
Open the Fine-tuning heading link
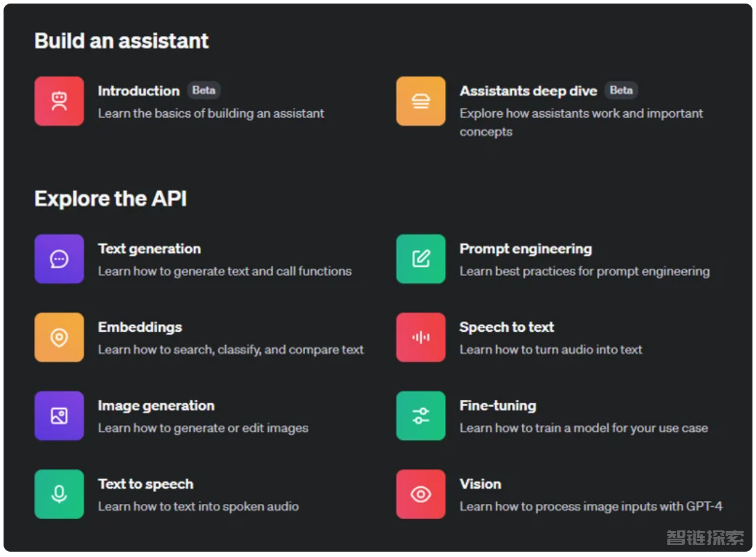(x=497, y=406)
